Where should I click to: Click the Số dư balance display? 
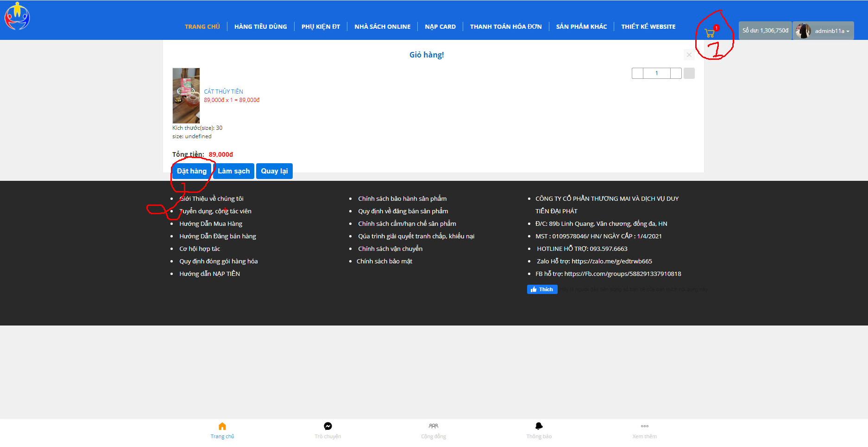(765, 31)
